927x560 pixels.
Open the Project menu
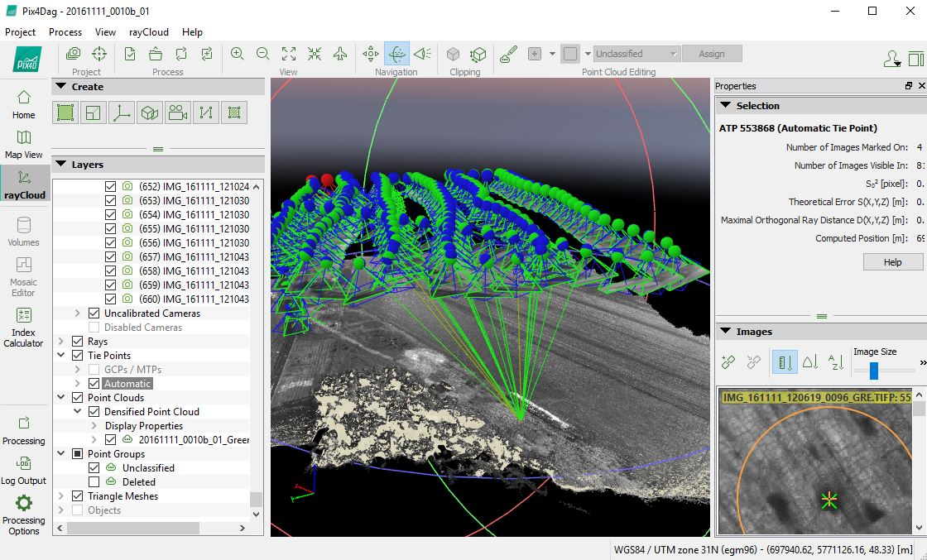[x=20, y=32]
